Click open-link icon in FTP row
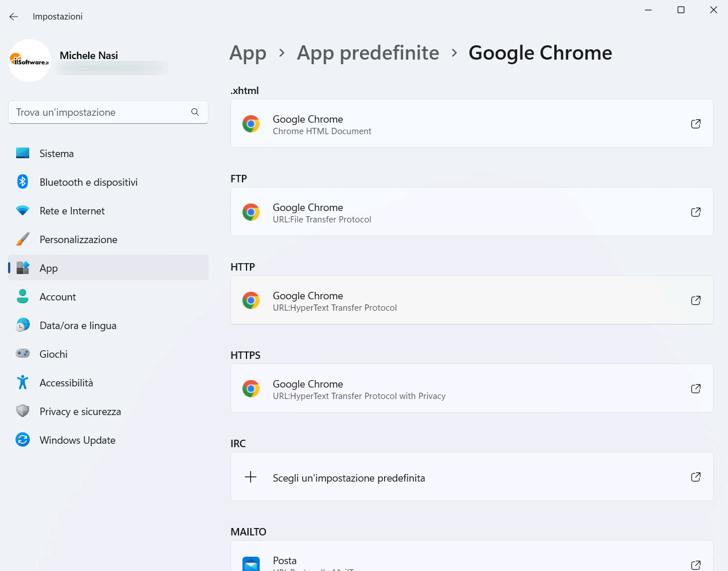The height and width of the screenshot is (571, 728). pyautogui.click(x=696, y=212)
